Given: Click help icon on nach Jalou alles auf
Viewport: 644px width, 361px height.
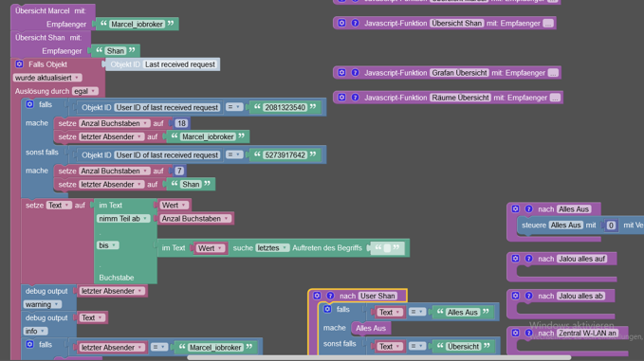Looking at the screenshot, I should pyautogui.click(x=529, y=259).
